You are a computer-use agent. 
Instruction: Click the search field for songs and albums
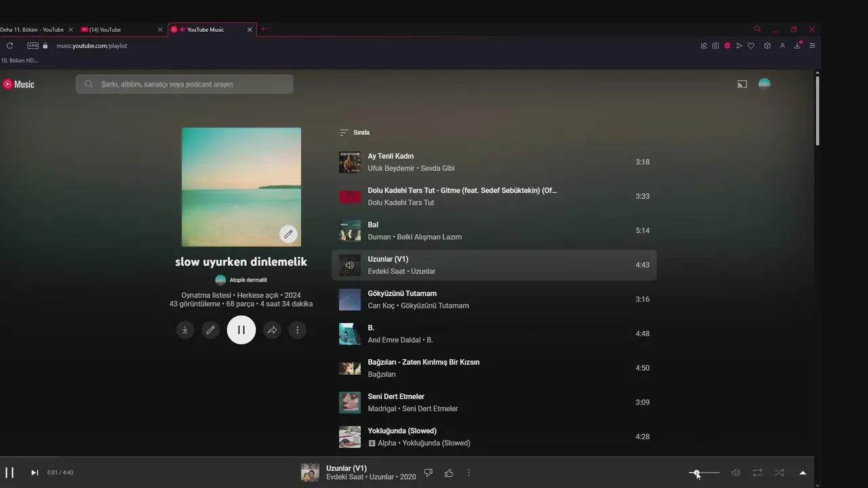[x=184, y=84]
